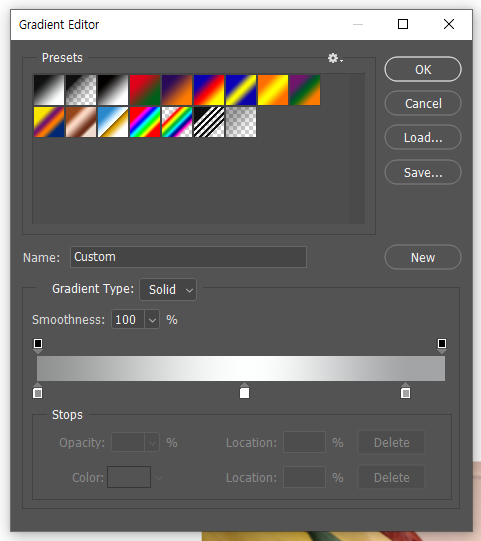481x541 pixels.
Task: Click the gradient Name text field
Action: point(188,257)
